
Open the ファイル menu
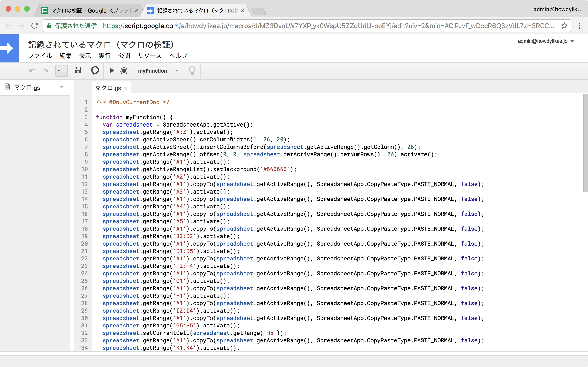point(40,56)
